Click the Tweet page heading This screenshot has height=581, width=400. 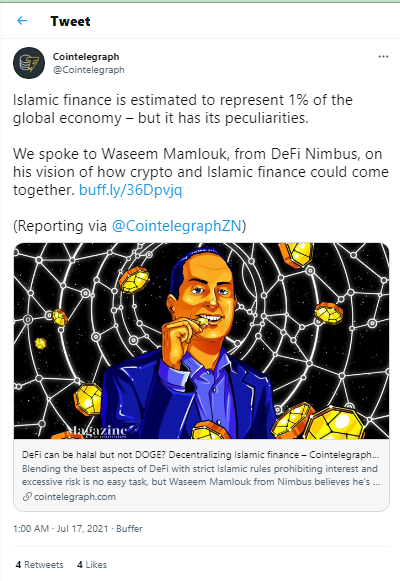coord(70,21)
